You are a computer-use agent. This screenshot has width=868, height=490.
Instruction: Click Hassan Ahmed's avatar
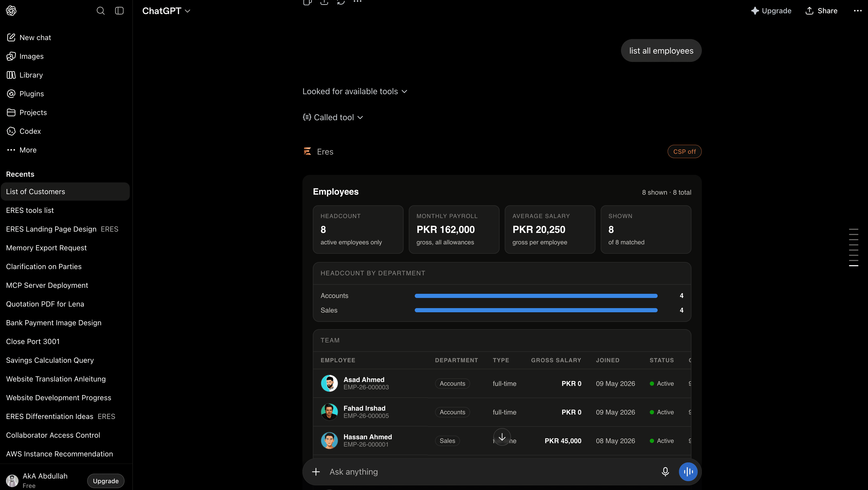pyautogui.click(x=329, y=441)
